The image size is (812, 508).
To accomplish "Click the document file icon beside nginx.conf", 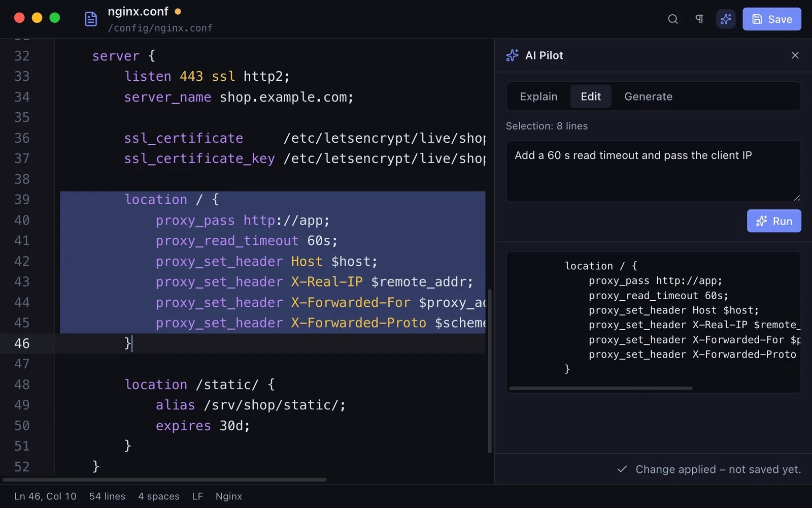I will point(91,19).
